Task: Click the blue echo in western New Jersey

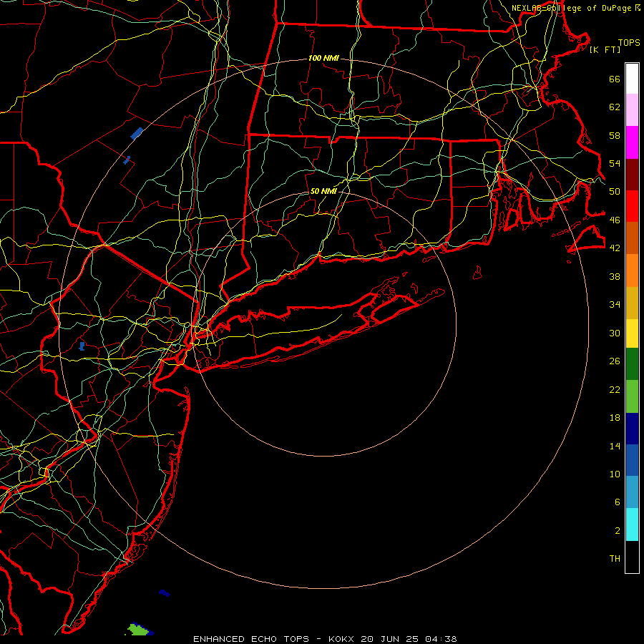Action: pos(82,346)
